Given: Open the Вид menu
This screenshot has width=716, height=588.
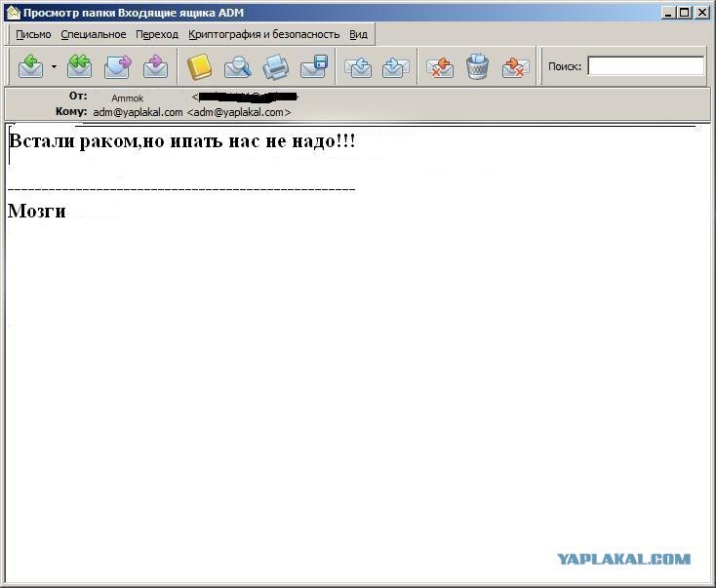Looking at the screenshot, I should (x=358, y=35).
